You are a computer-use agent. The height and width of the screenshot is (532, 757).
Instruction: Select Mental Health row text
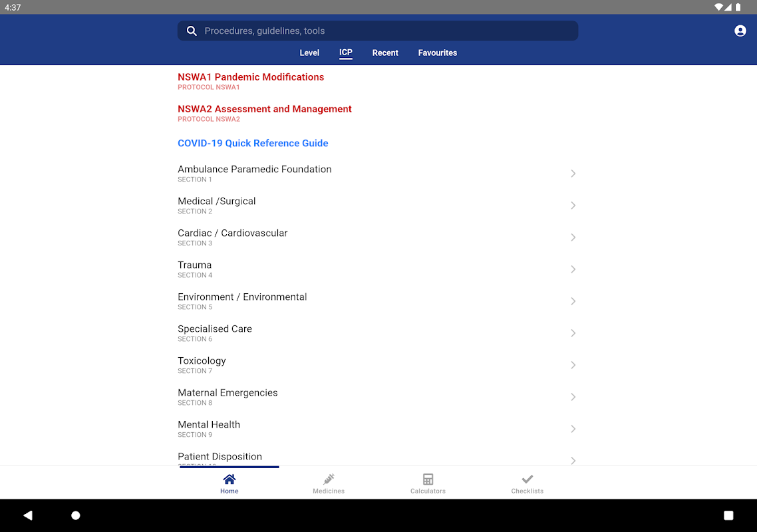click(209, 424)
